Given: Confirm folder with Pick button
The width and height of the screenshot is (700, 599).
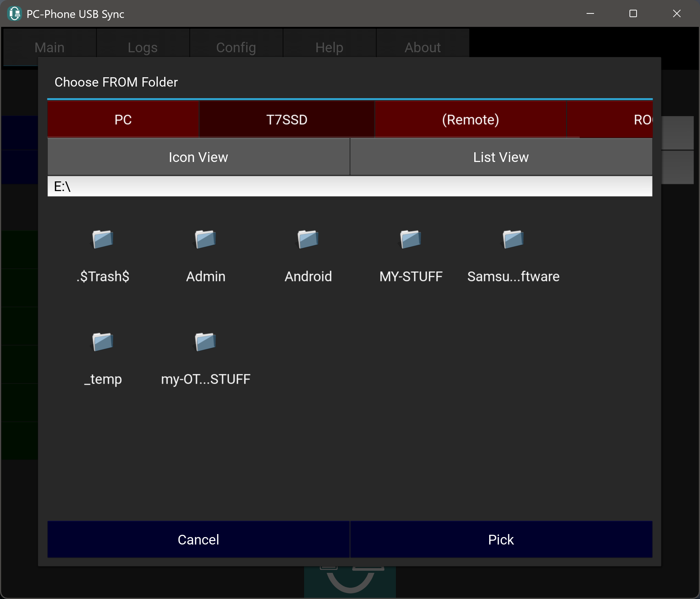Looking at the screenshot, I should point(501,540).
